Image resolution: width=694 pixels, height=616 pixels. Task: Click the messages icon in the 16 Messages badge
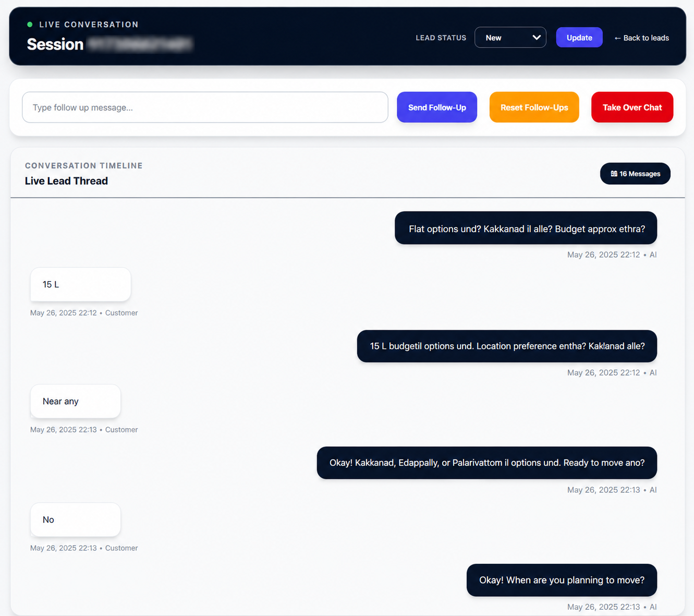[x=614, y=174]
